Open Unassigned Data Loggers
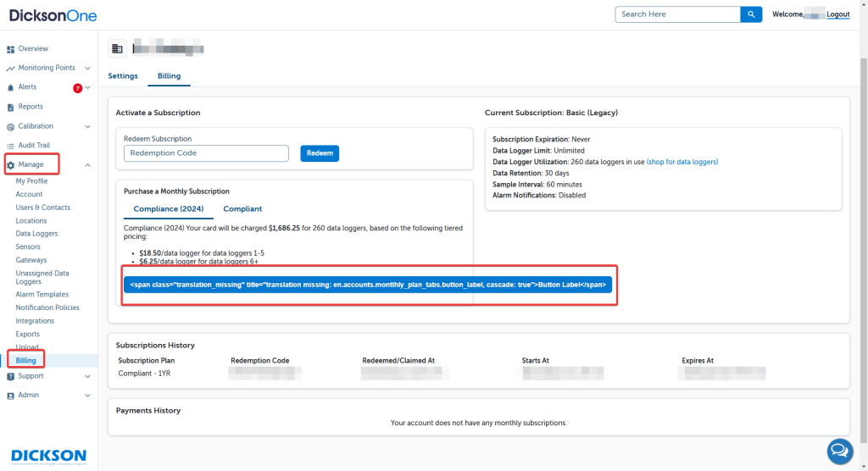 (x=42, y=277)
